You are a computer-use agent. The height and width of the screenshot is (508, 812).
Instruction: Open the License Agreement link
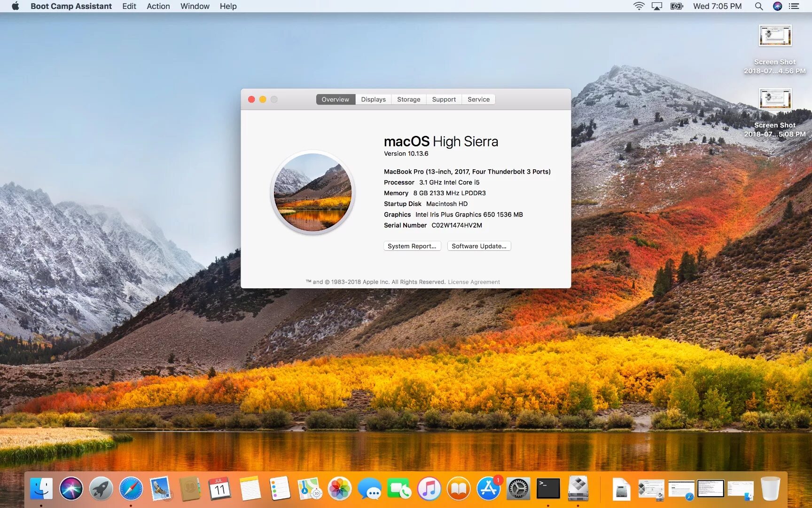pyautogui.click(x=474, y=282)
